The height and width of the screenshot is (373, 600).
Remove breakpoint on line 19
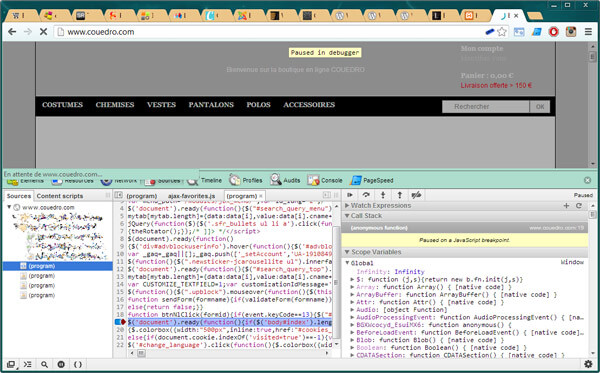pos(121,322)
